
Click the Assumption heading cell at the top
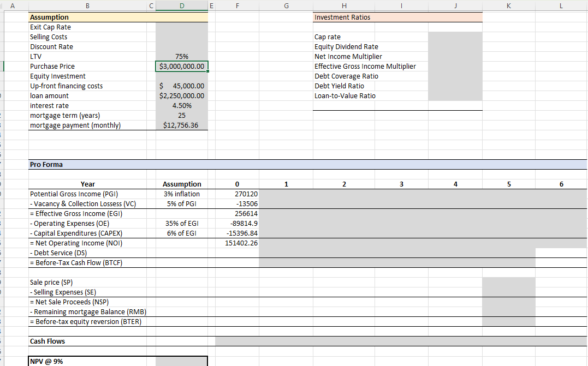coord(87,17)
